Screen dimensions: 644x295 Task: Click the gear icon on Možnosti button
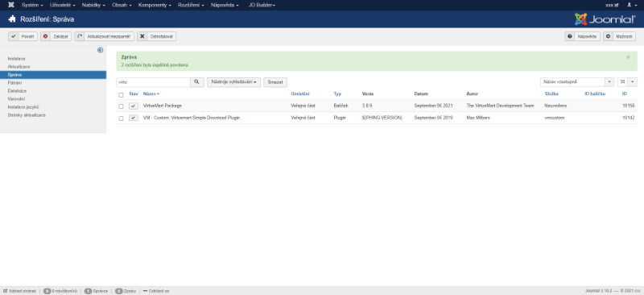click(x=608, y=36)
